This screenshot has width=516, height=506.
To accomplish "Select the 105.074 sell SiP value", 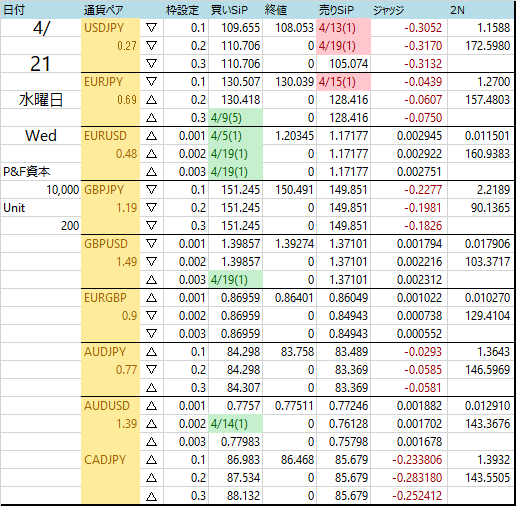I will point(349,64).
